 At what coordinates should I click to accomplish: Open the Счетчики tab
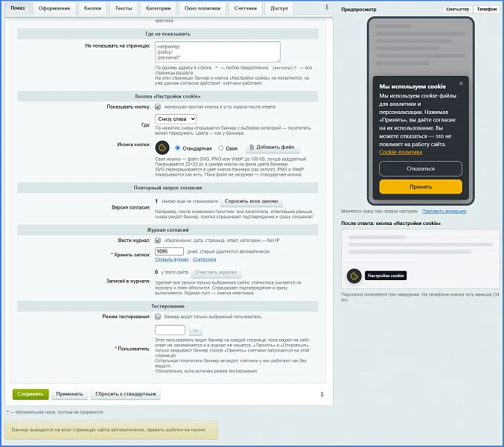(246, 8)
